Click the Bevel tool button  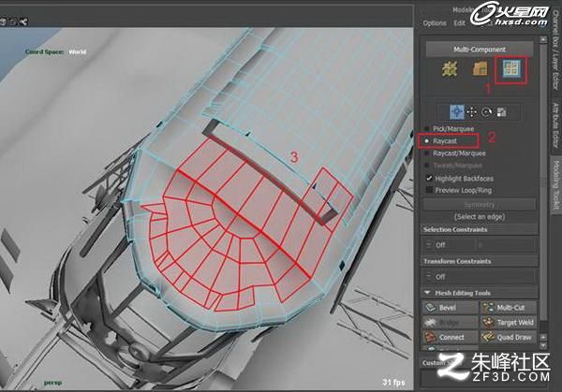click(450, 308)
